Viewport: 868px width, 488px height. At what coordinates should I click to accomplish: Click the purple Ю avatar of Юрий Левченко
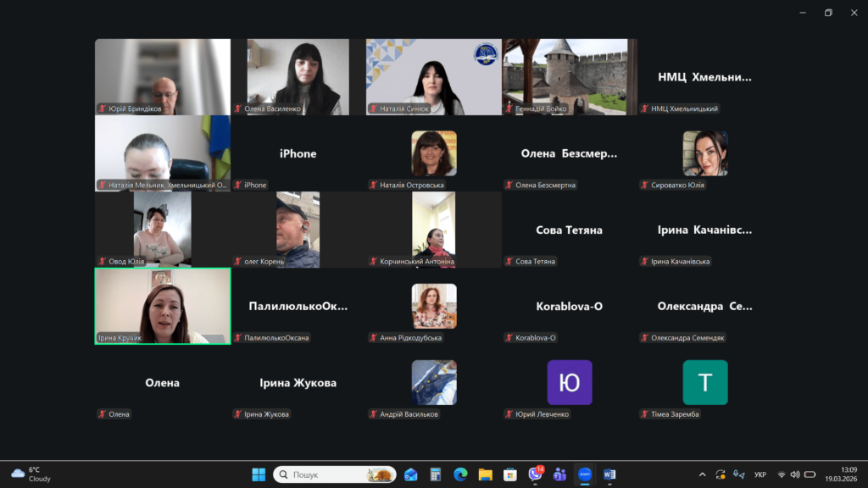pos(570,382)
